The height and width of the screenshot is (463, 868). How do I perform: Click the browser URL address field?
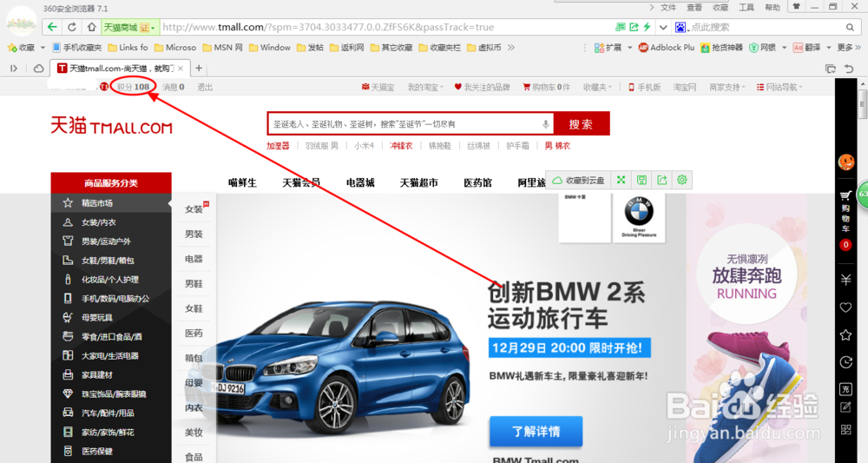click(x=387, y=27)
